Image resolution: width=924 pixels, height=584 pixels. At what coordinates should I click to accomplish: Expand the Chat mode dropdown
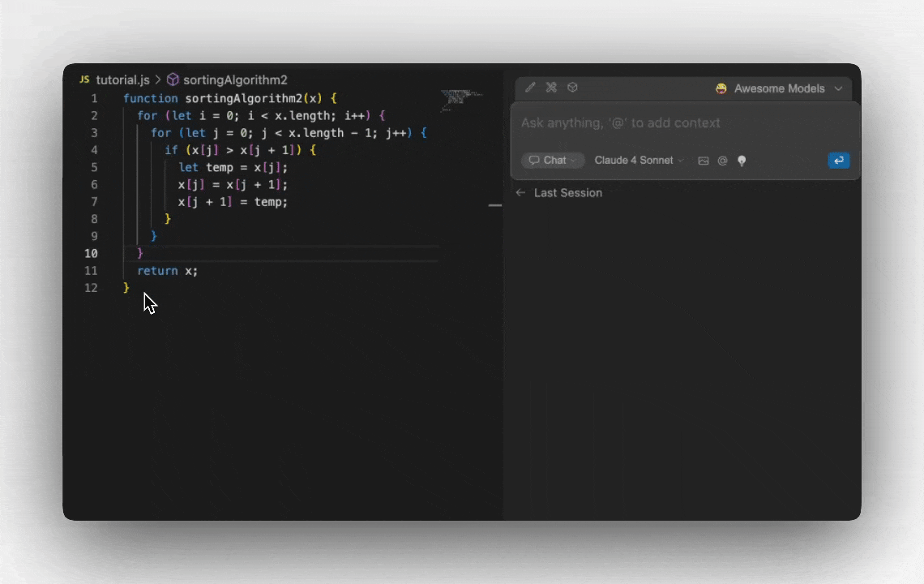click(x=575, y=160)
